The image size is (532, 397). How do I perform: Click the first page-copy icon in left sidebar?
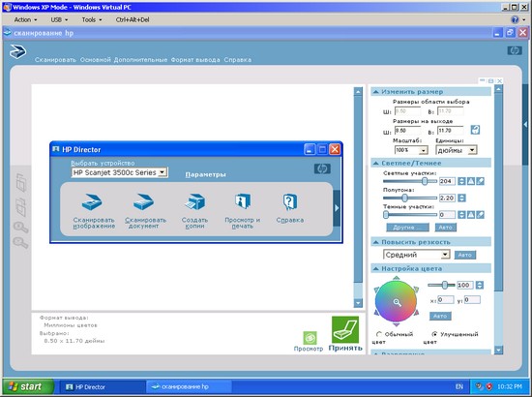(x=21, y=183)
